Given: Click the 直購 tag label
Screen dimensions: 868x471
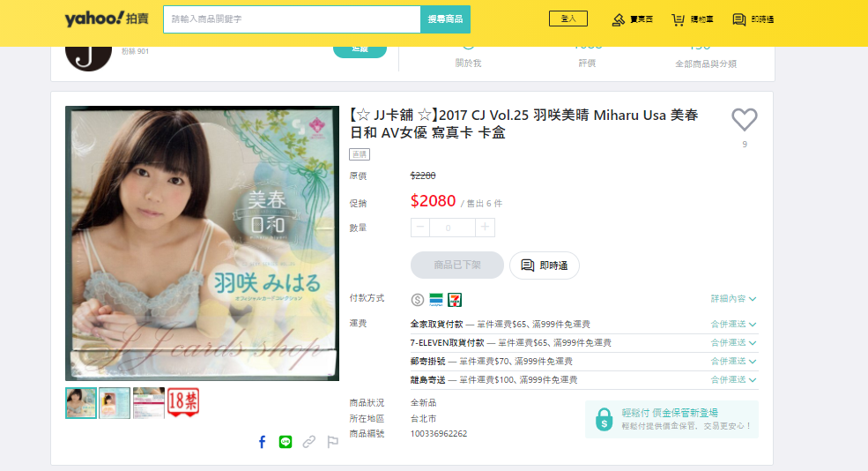Looking at the screenshot, I should tap(360, 154).
